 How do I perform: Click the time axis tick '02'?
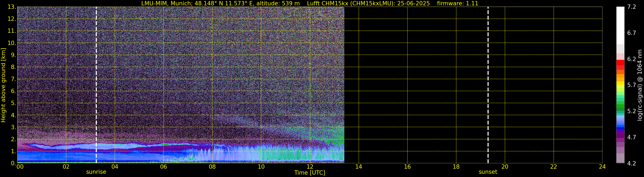coord(66,167)
